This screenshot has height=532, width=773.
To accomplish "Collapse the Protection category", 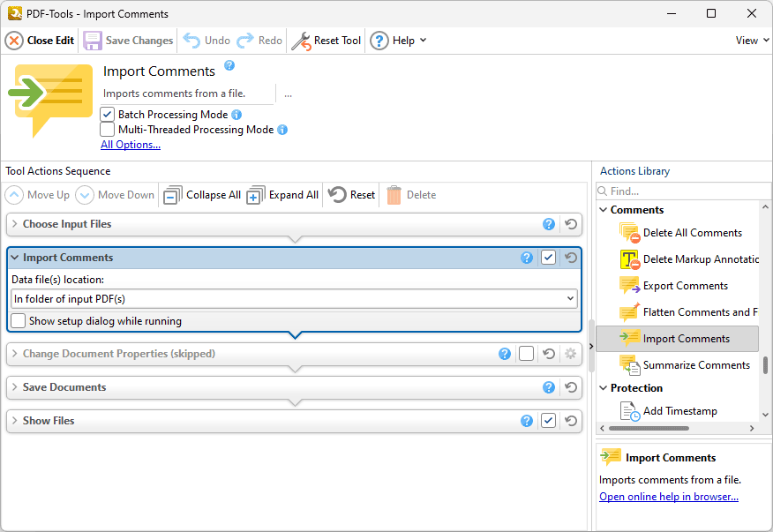I will (x=604, y=388).
